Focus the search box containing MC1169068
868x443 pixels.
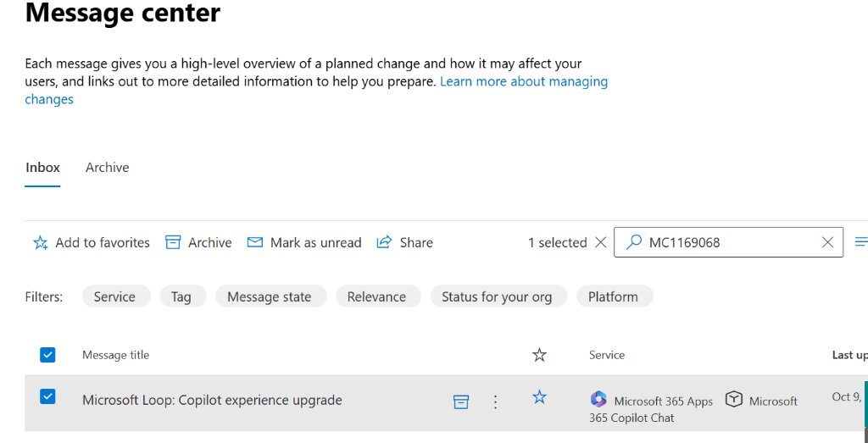[728, 242]
